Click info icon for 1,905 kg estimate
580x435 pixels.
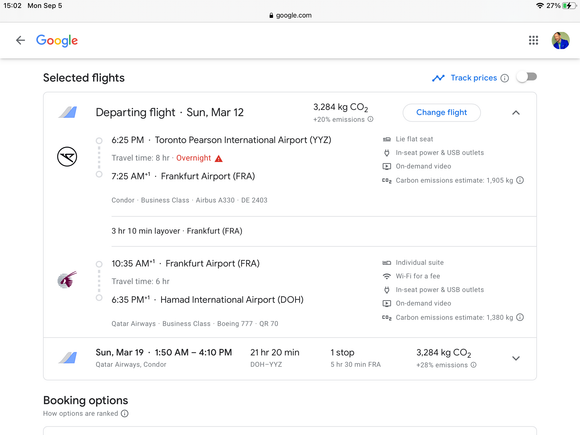520,180
